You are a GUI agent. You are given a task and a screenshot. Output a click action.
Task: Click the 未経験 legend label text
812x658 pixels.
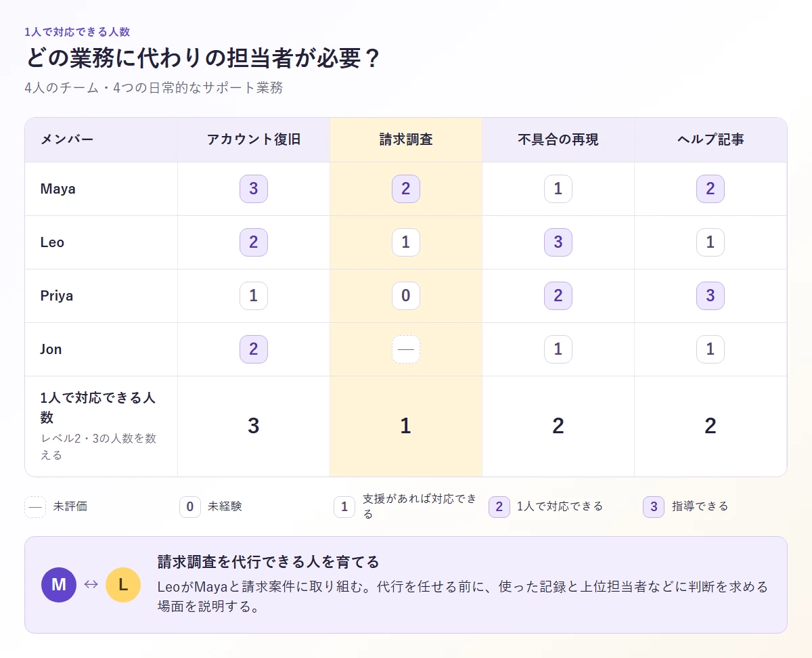225,506
